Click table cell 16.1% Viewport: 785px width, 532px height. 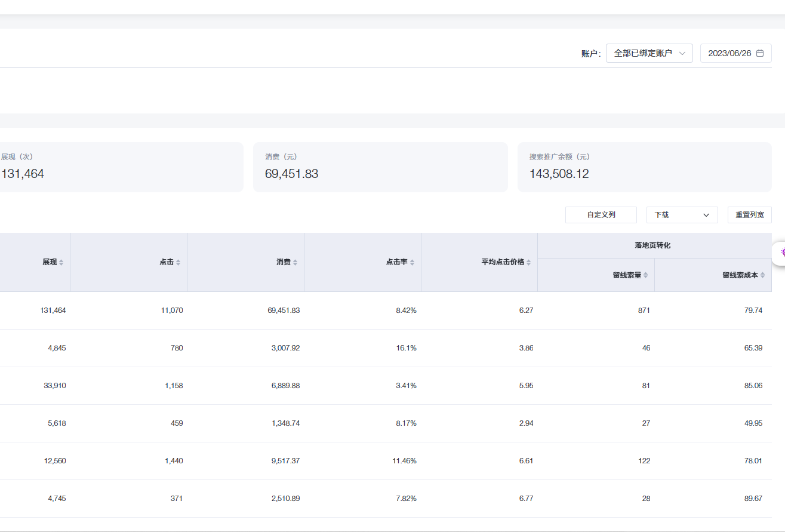pos(407,348)
